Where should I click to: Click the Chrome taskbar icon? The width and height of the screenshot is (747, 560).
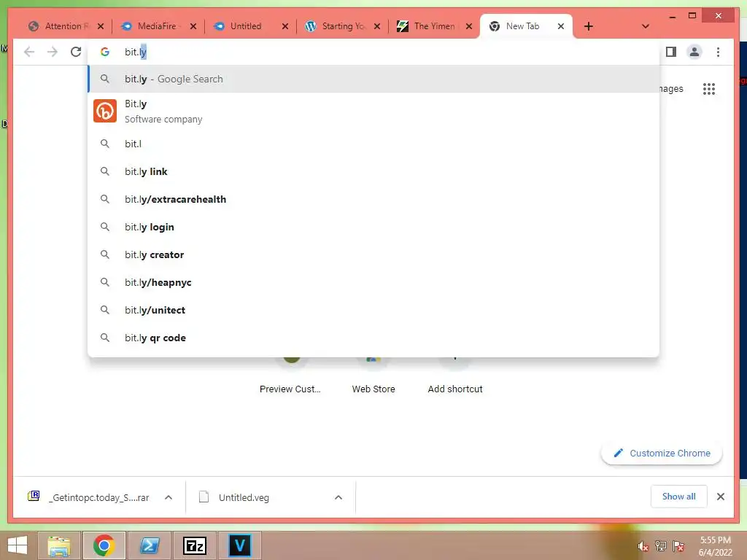pyautogui.click(x=104, y=545)
